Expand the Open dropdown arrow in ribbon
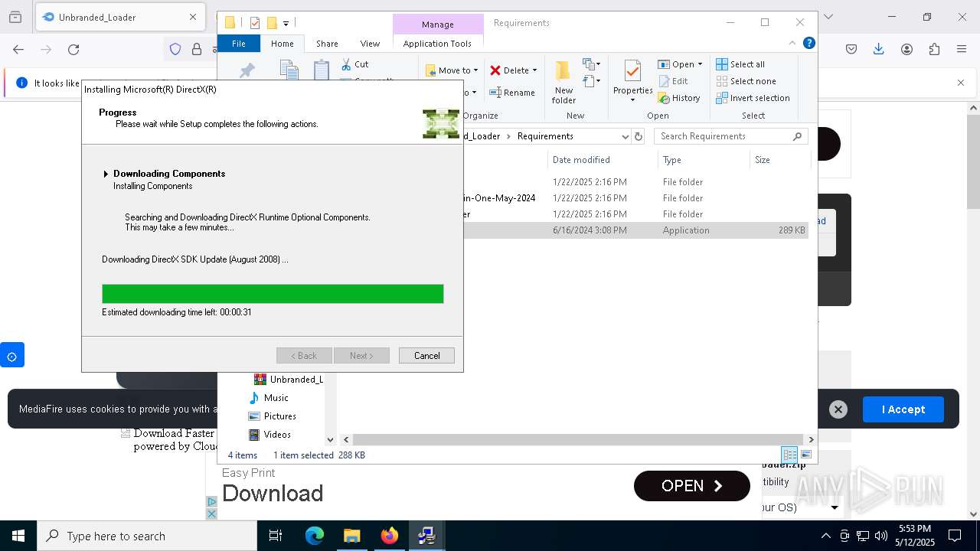The height and width of the screenshot is (551, 980). 700,64
